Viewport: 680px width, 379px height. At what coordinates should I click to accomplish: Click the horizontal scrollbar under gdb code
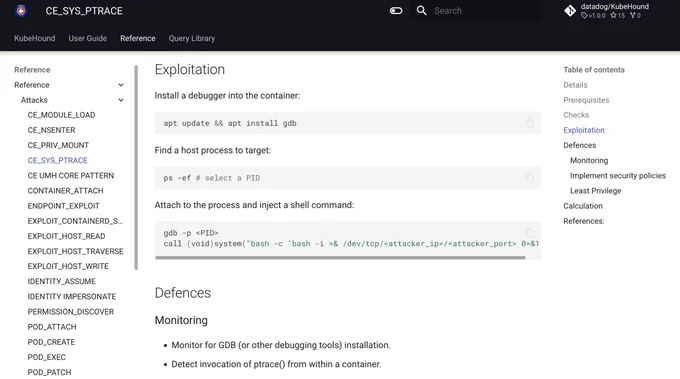click(340, 258)
